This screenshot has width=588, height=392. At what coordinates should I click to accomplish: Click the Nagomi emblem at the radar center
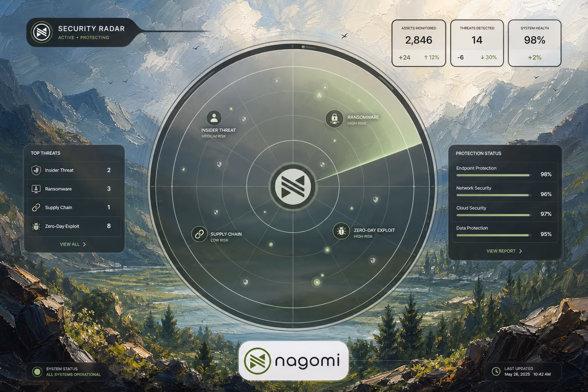click(293, 187)
